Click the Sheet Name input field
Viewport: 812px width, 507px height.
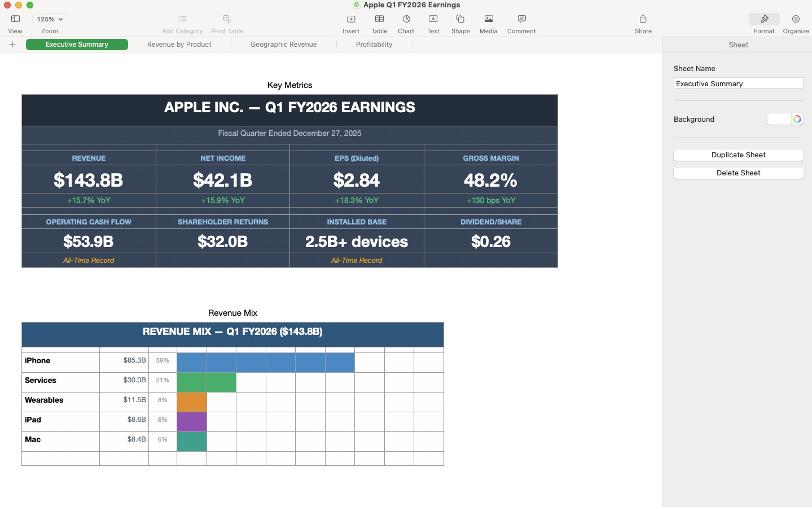738,83
